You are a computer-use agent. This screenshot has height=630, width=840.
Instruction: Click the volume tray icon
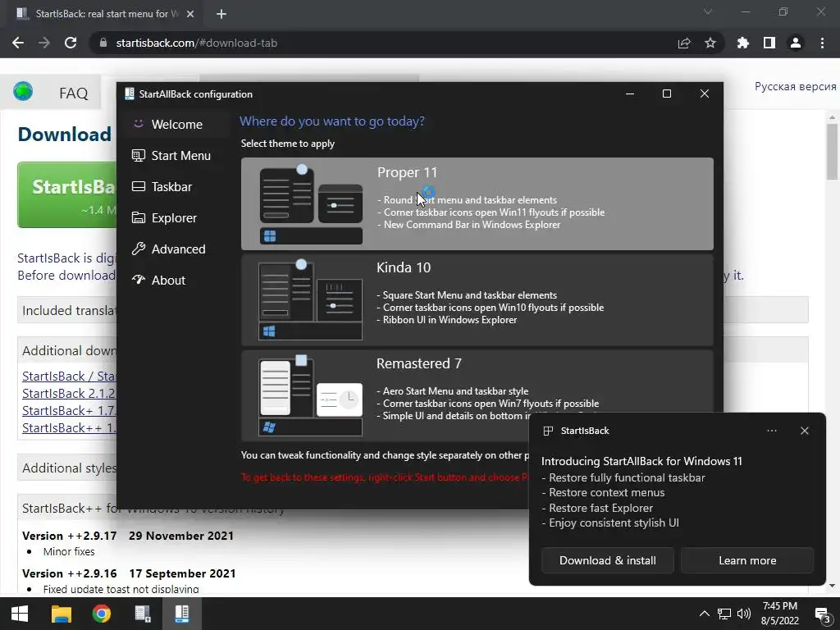(743, 614)
